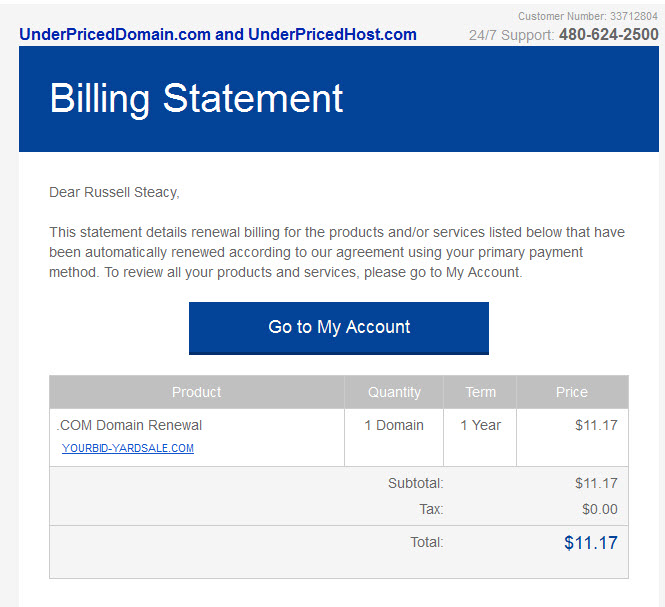Click the Total: label in summary
The width and height of the screenshot is (665, 607).
pyautogui.click(x=427, y=542)
